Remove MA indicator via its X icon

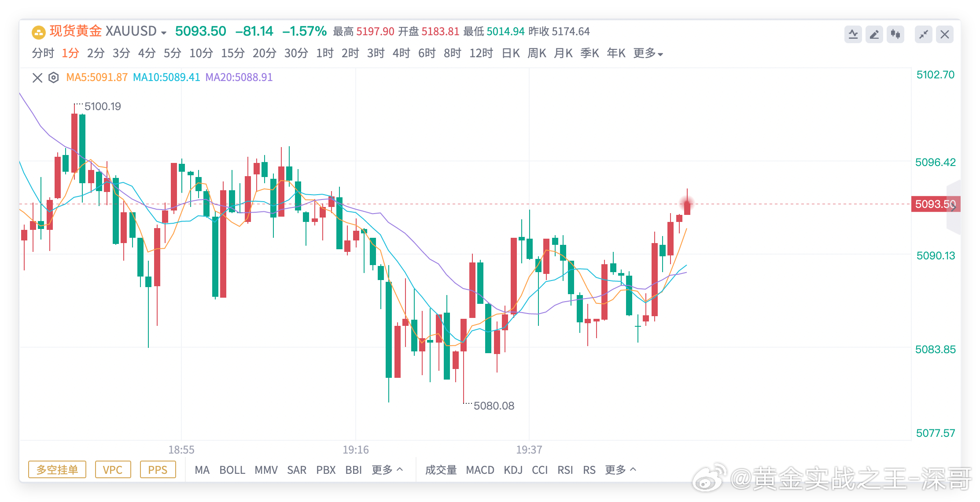(x=37, y=77)
